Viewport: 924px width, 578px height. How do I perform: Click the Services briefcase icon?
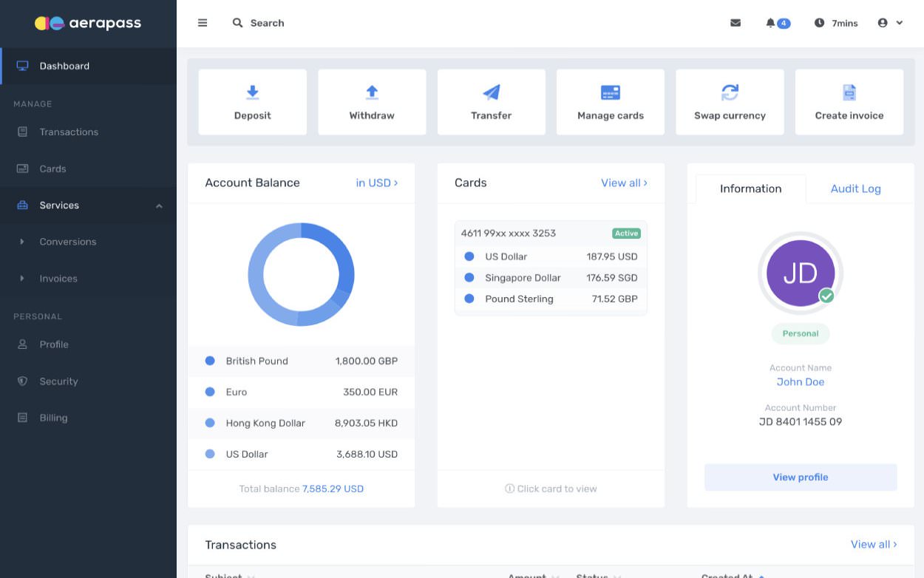22,205
